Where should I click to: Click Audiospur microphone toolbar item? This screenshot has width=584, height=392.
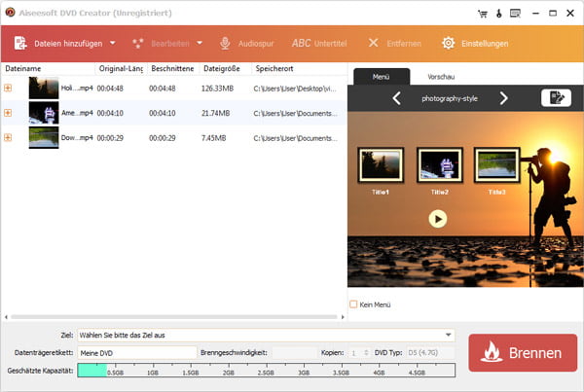[249, 43]
